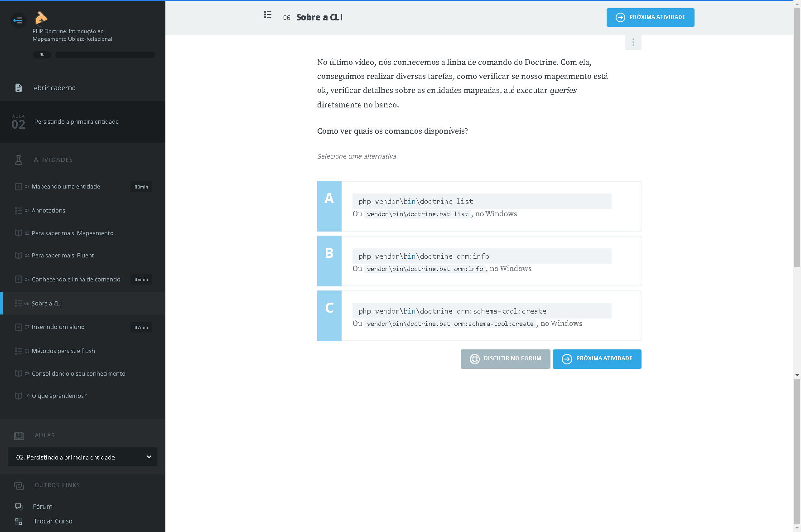Click the course progress bar
Screen dimensions: 801x532
pyautogui.click(x=105, y=55)
